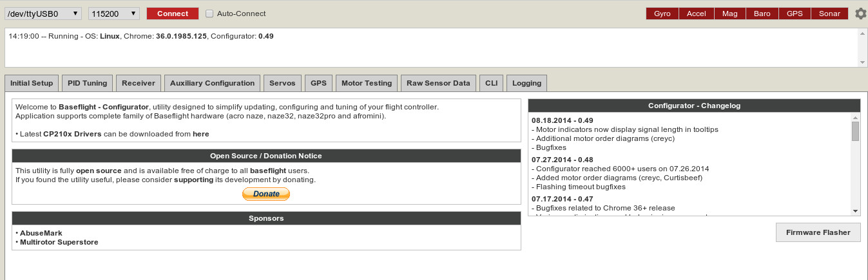Click the 'Open Source / Donation Notice' header

(266, 156)
